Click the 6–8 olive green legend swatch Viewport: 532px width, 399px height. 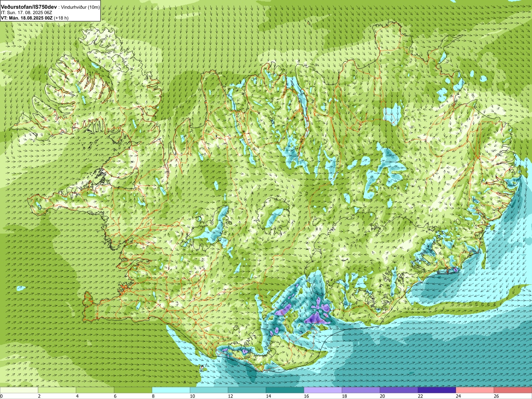[133, 390]
